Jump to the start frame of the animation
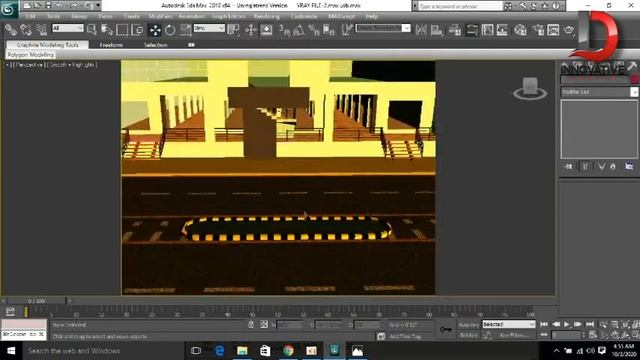The height and width of the screenshot is (360, 640). point(544,324)
